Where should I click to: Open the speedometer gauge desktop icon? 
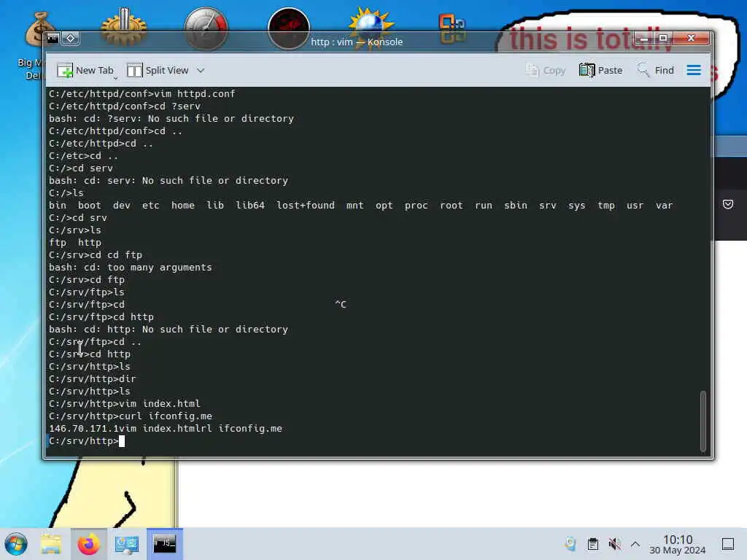click(x=206, y=28)
